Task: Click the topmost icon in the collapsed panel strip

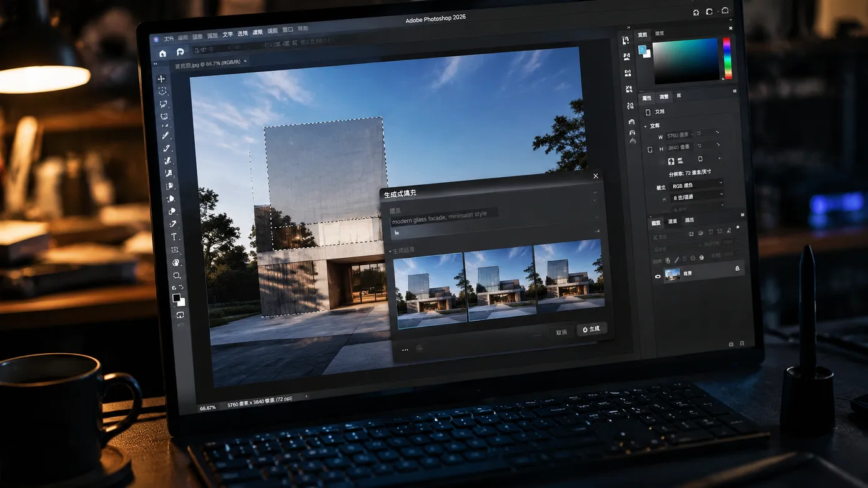Action: [x=626, y=40]
